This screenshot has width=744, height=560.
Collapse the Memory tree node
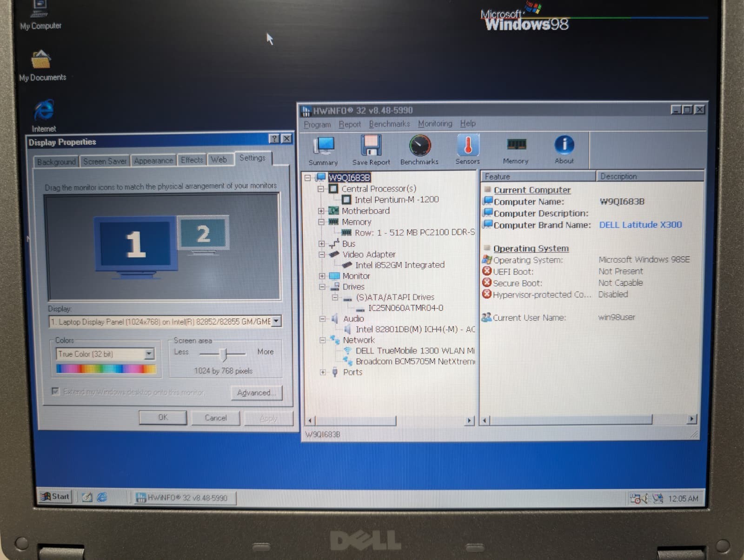(x=321, y=222)
